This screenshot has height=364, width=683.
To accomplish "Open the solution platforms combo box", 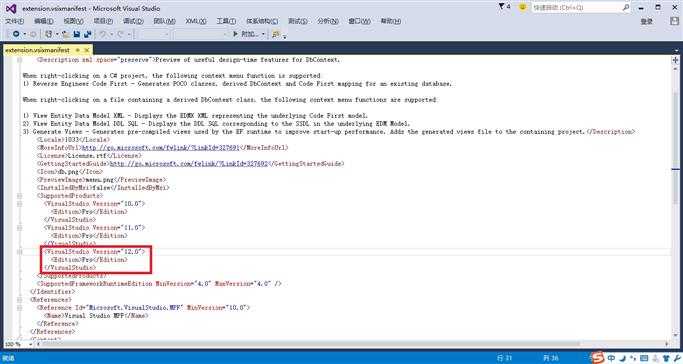I will (x=200, y=34).
